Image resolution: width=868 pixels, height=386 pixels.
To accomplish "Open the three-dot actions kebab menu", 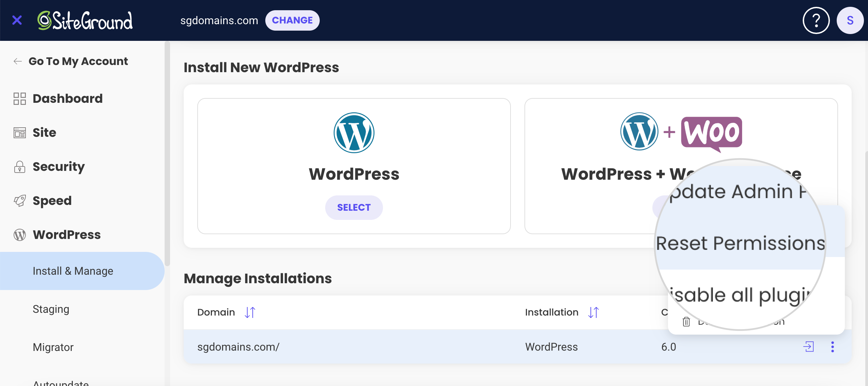I will tap(833, 347).
